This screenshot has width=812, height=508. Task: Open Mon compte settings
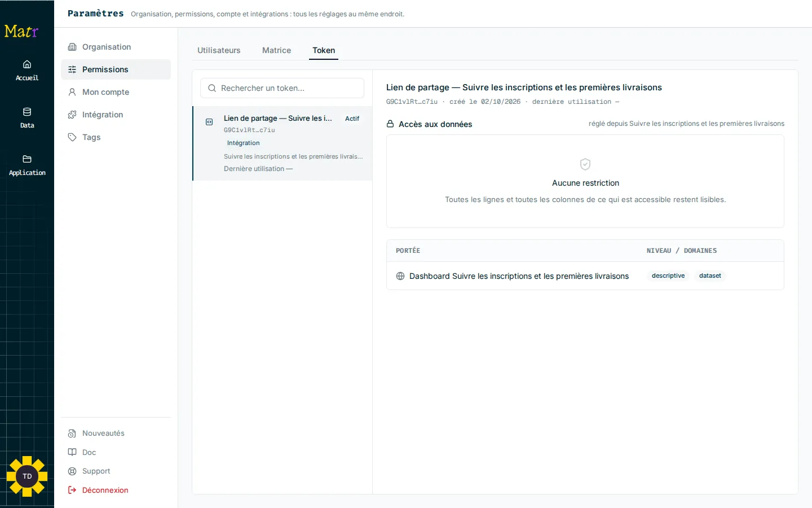[x=116, y=92]
